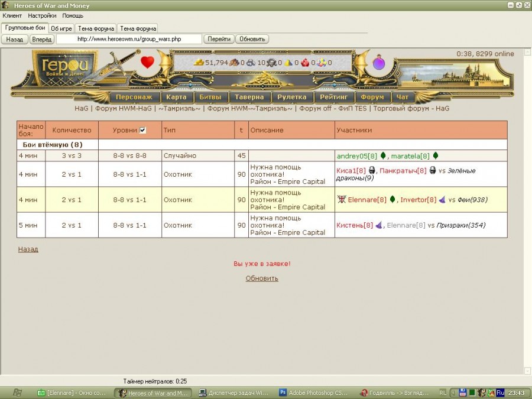Open Персонаж in game navigation

click(x=134, y=97)
